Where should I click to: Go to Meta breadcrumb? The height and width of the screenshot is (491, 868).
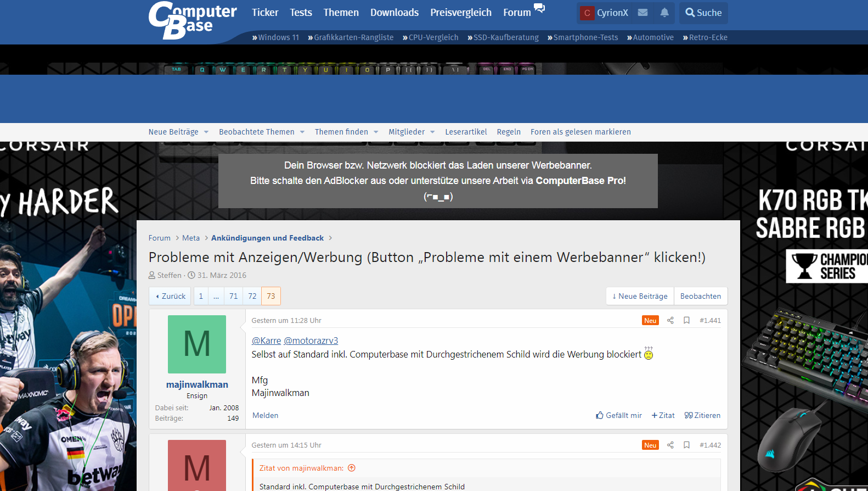tap(191, 238)
